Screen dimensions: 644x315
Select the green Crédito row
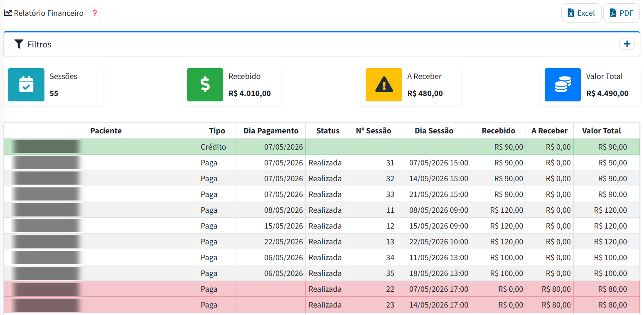(x=322, y=147)
